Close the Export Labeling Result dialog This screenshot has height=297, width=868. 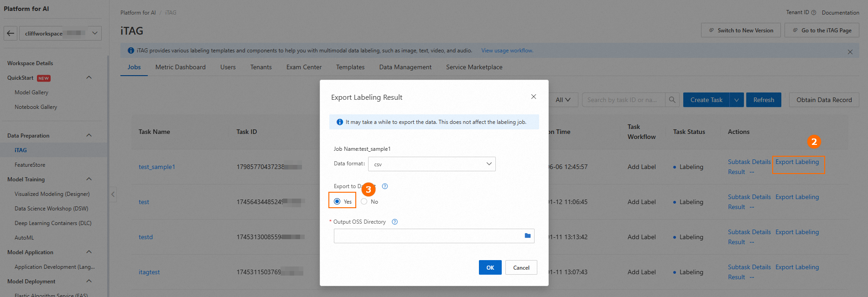click(534, 97)
